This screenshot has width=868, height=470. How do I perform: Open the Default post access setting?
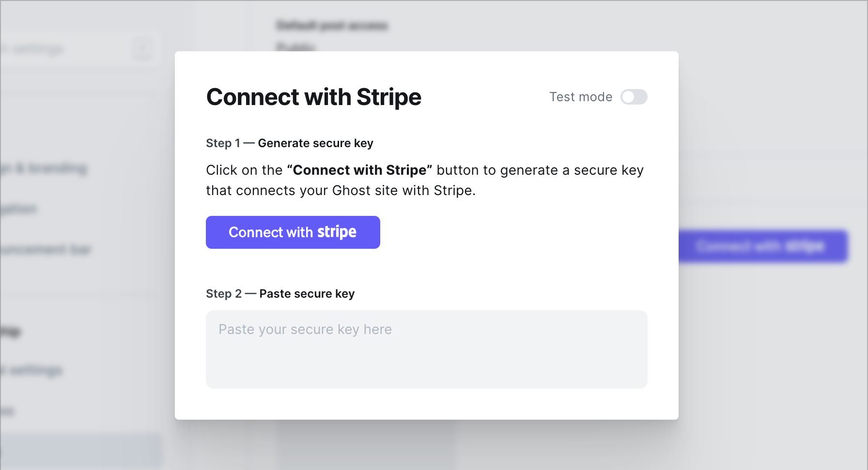click(332, 26)
